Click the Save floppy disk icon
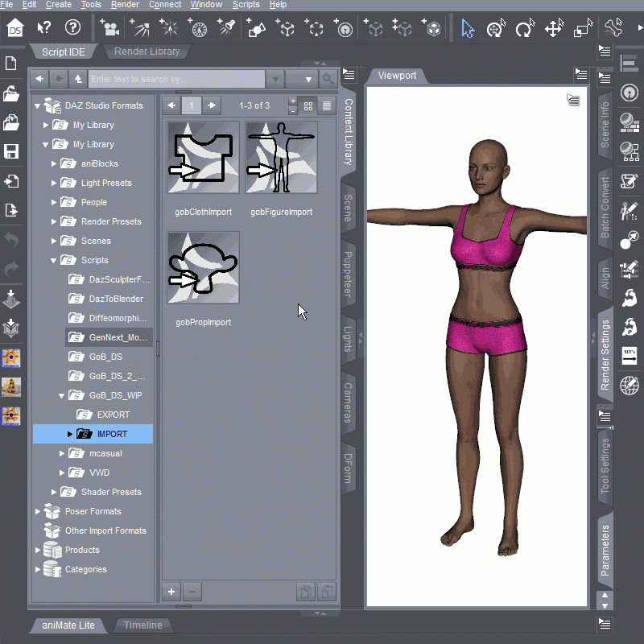Image resolution: width=644 pixels, height=644 pixels. click(x=11, y=151)
